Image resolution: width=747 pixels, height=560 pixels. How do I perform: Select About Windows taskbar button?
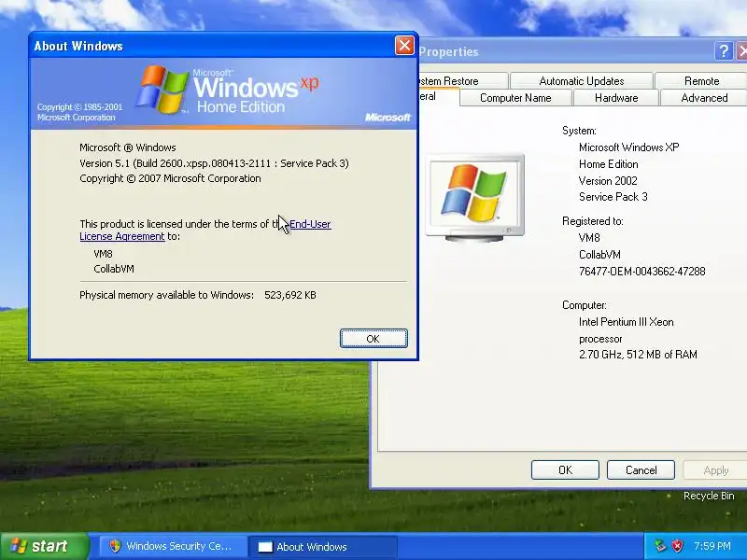pyautogui.click(x=323, y=546)
